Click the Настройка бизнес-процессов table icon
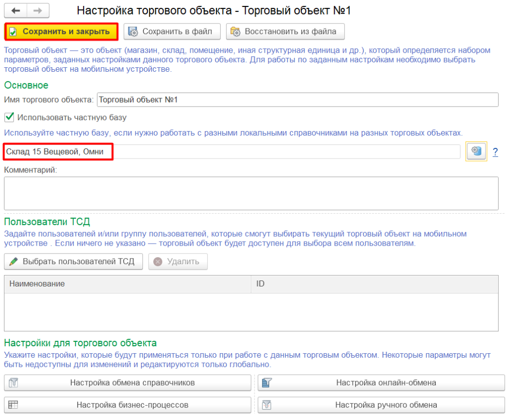Screen dimensions: 510x420 [x=13, y=405]
